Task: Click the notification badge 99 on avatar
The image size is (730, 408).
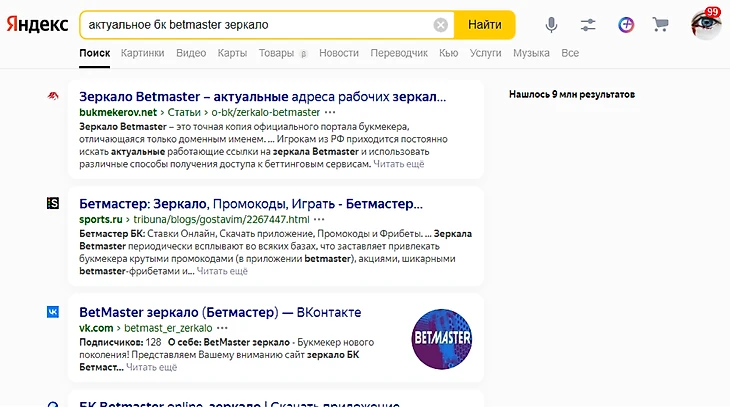Action: click(x=712, y=12)
